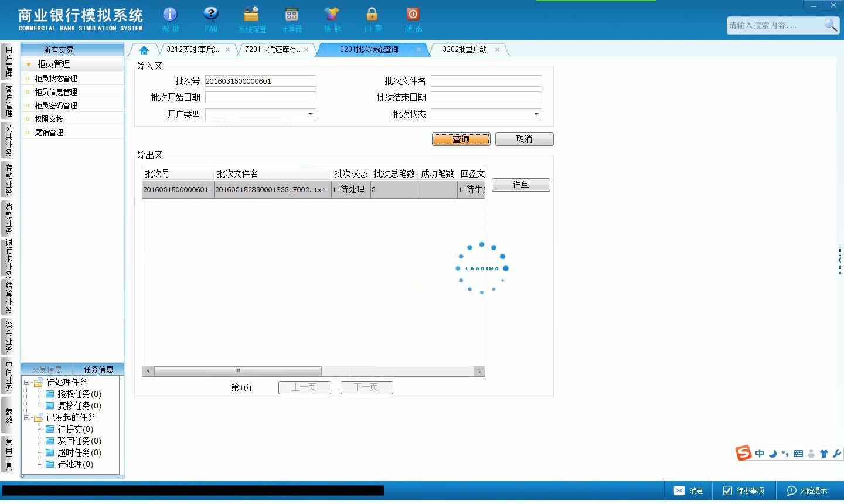Close the 3202批量启动 tab
Image resolution: width=844 pixels, height=504 pixels.
coord(497,50)
